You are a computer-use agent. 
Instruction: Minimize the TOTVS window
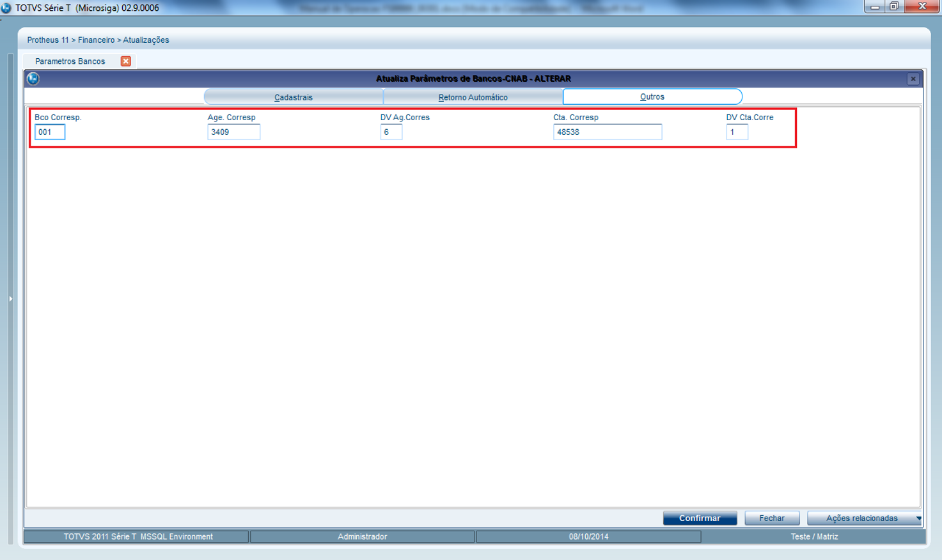point(874,6)
